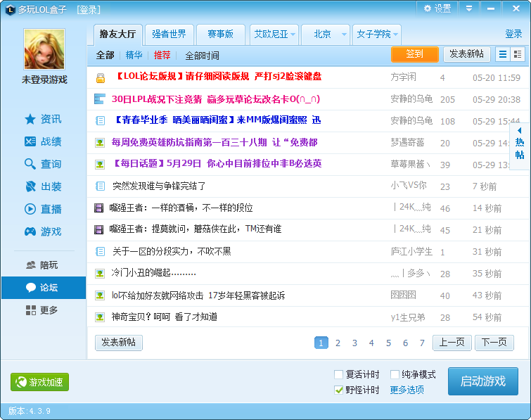
Task: Open the 出装 equipment icon
Action: click(x=30, y=186)
